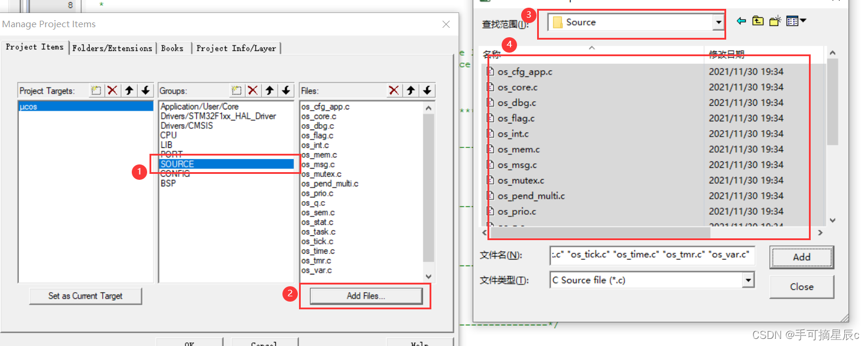The image size is (868, 346).
Task: Select os_cfg_app.c in Files list
Action: [x=326, y=106]
